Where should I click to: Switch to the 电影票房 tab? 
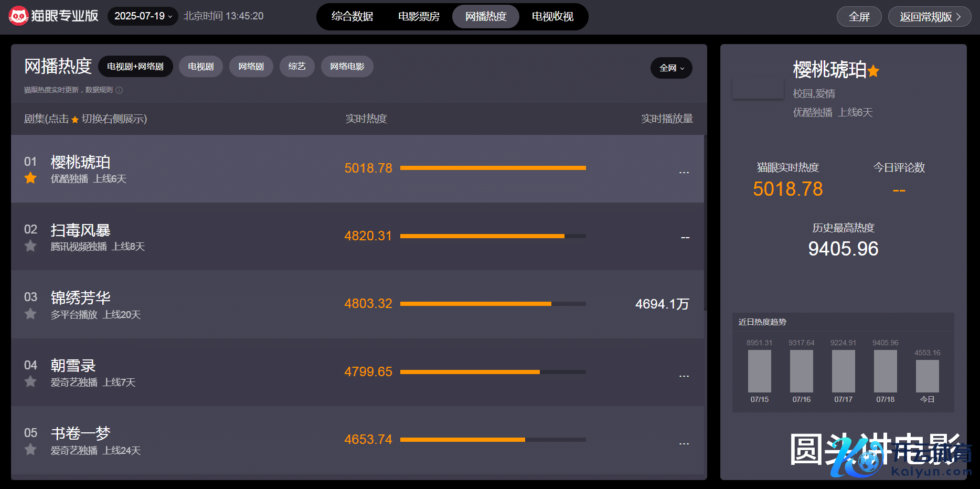(x=419, y=17)
